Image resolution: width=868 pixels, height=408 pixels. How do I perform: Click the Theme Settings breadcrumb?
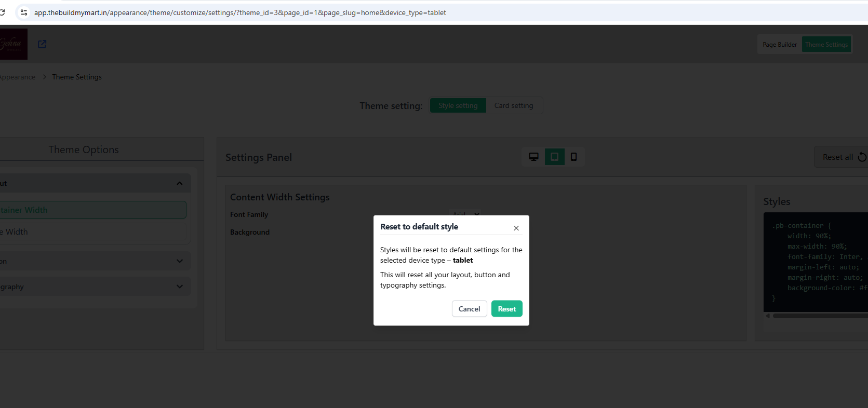[x=77, y=77]
